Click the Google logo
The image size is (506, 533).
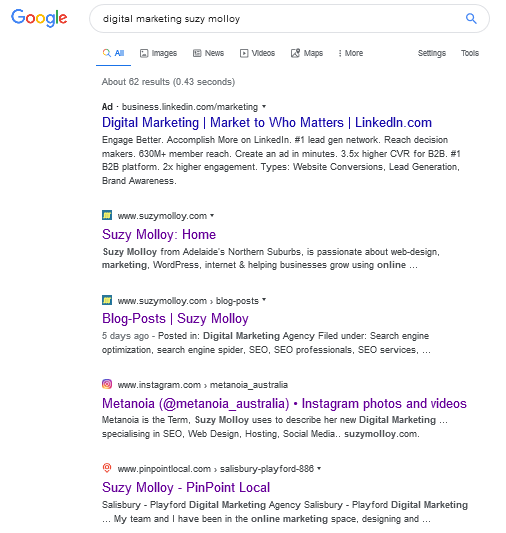click(39, 18)
